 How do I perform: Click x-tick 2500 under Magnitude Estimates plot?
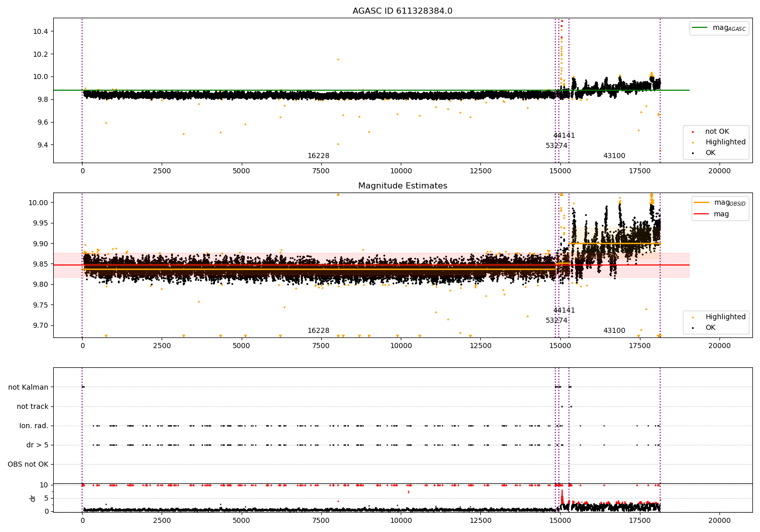(162, 346)
